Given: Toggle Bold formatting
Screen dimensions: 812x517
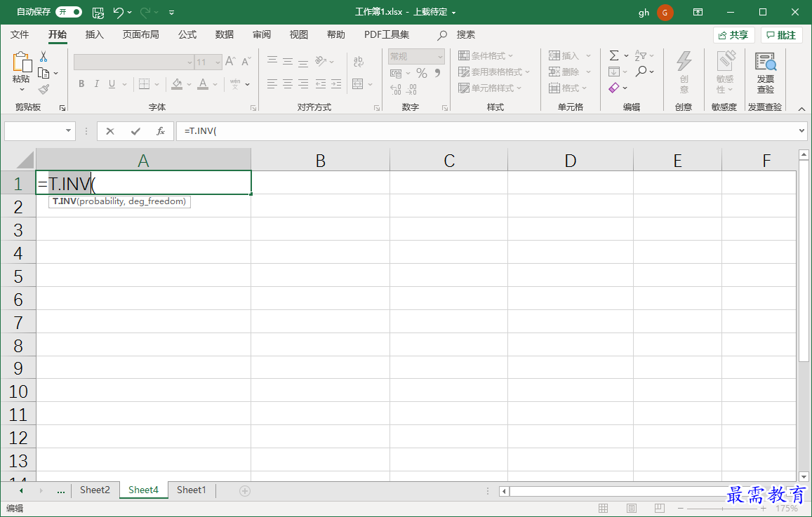Looking at the screenshot, I should click(x=81, y=84).
